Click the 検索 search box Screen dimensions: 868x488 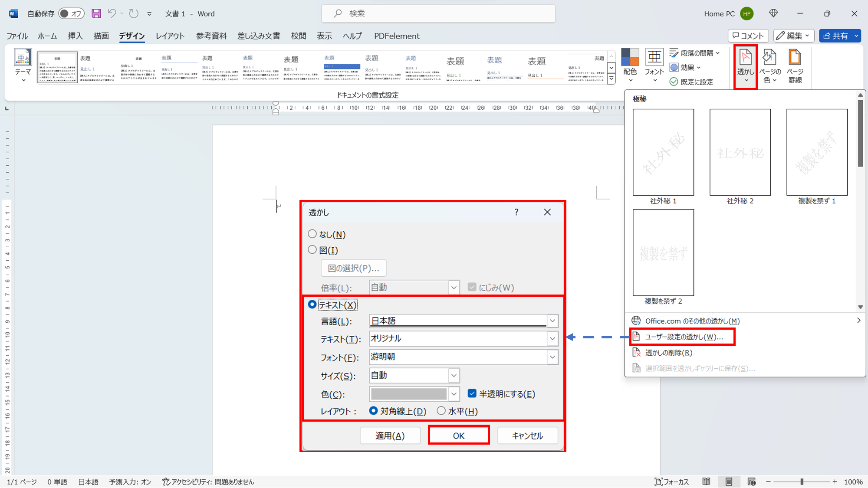[438, 13]
